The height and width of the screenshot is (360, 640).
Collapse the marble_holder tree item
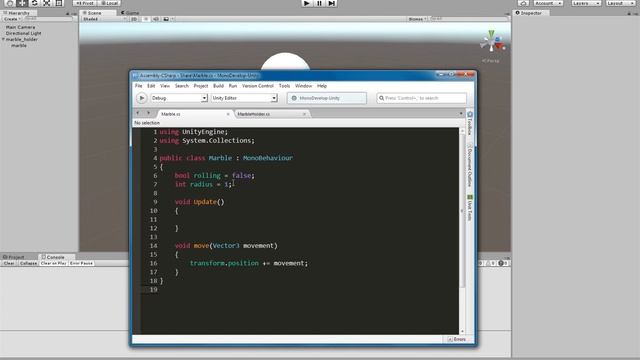3,40
